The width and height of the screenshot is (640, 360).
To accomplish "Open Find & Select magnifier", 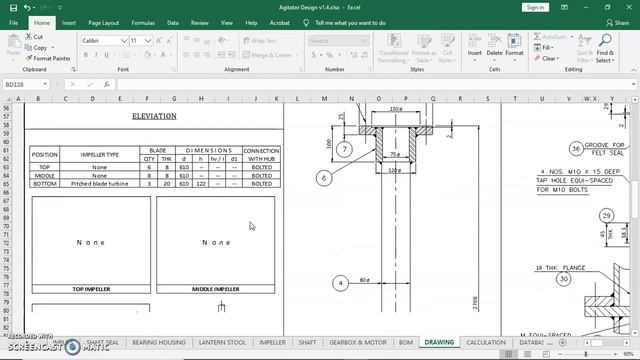I will tap(605, 49).
